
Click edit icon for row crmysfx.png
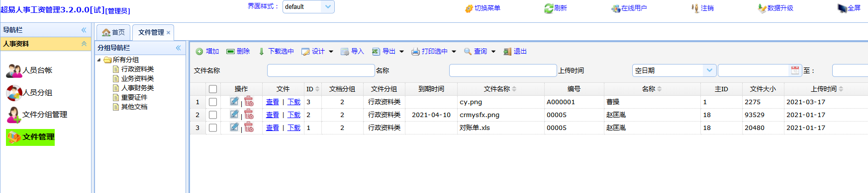[x=234, y=114]
